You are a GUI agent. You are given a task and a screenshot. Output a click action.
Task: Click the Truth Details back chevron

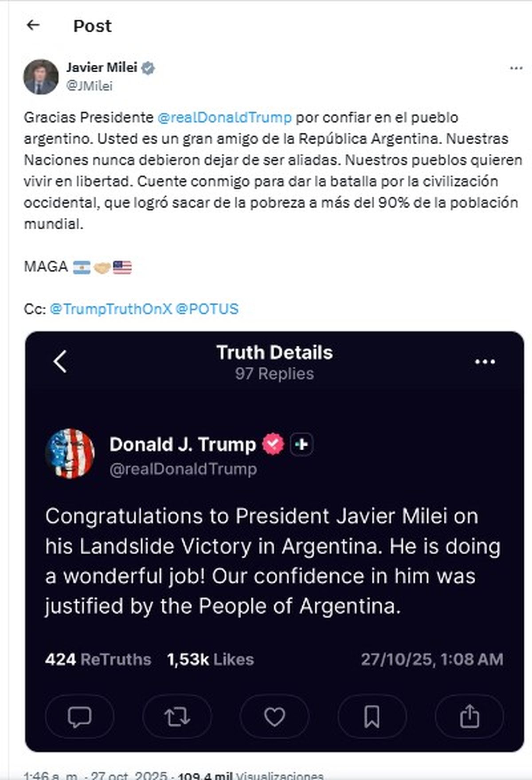pos(60,361)
